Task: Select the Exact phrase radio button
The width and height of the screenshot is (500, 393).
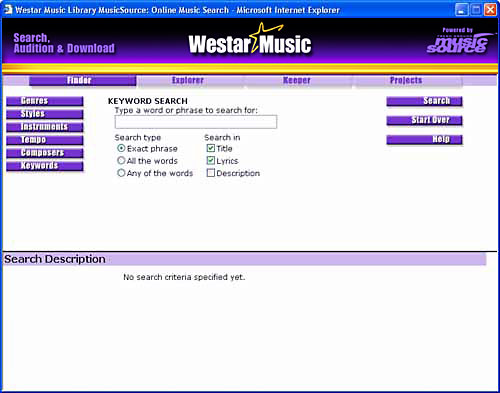Action: pos(121,148)
